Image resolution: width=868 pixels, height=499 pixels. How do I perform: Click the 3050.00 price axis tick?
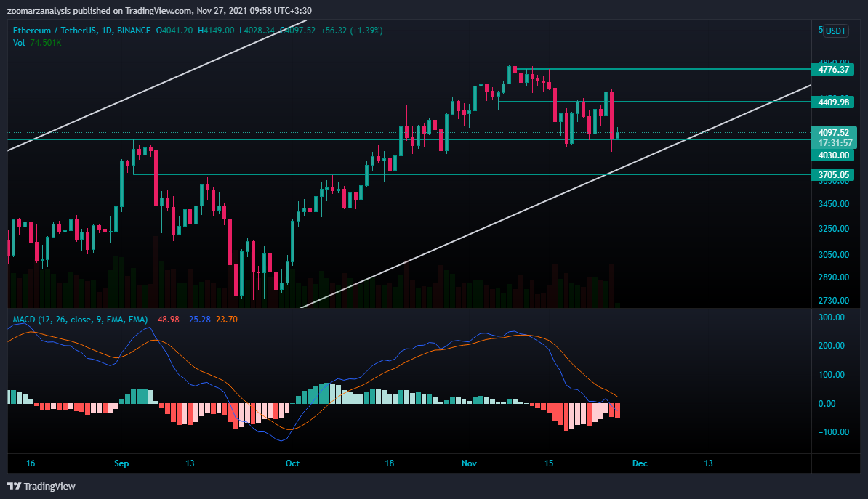pos(834,254)
